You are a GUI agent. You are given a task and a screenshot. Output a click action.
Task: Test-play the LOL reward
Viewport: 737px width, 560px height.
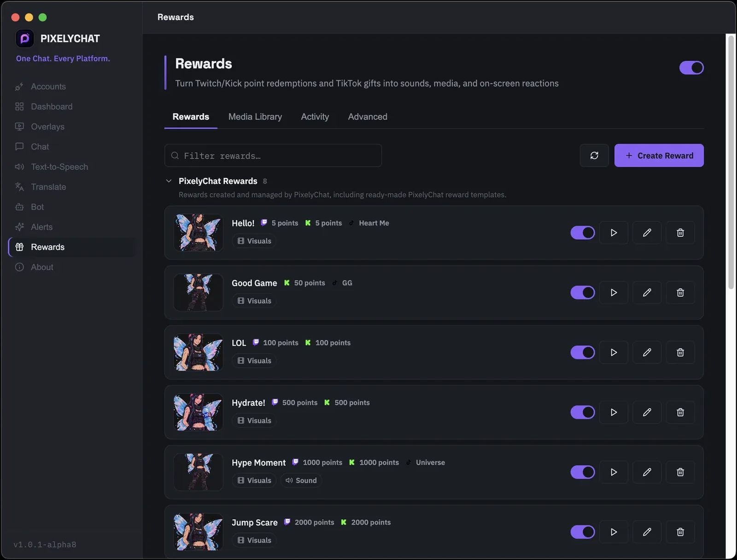point(614,352)
